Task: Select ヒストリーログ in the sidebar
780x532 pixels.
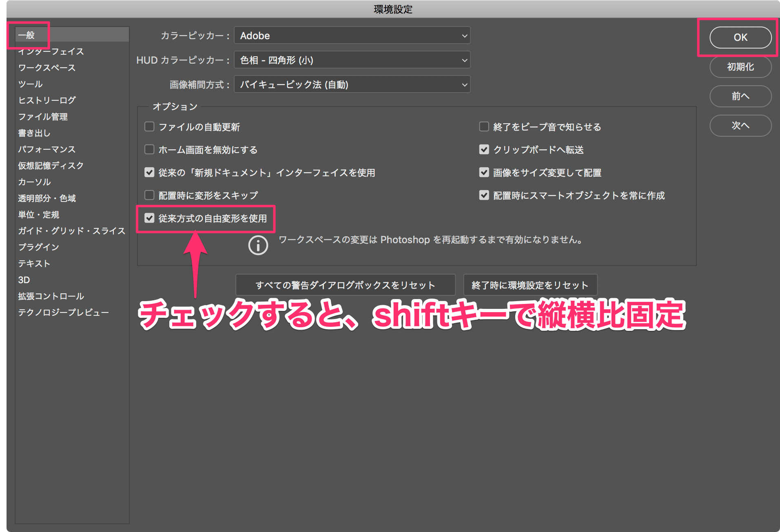Action: coord(72,100)
